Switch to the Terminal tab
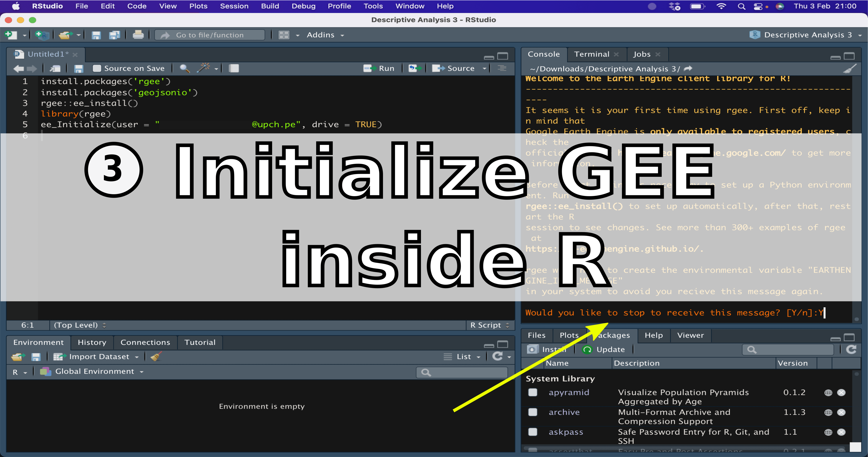The image size is (868, 457). [x=592, y=54]
